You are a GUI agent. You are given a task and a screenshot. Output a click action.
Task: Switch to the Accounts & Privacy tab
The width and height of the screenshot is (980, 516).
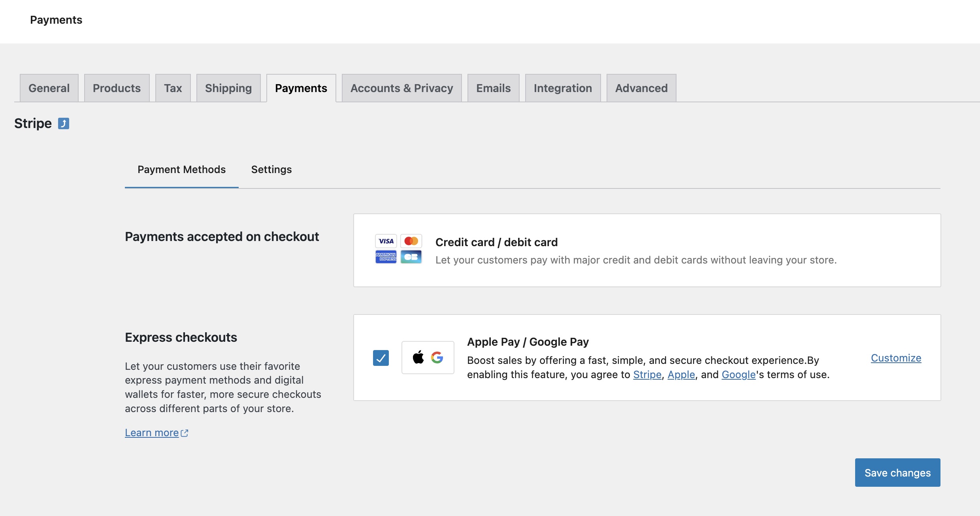click(401, 88)
